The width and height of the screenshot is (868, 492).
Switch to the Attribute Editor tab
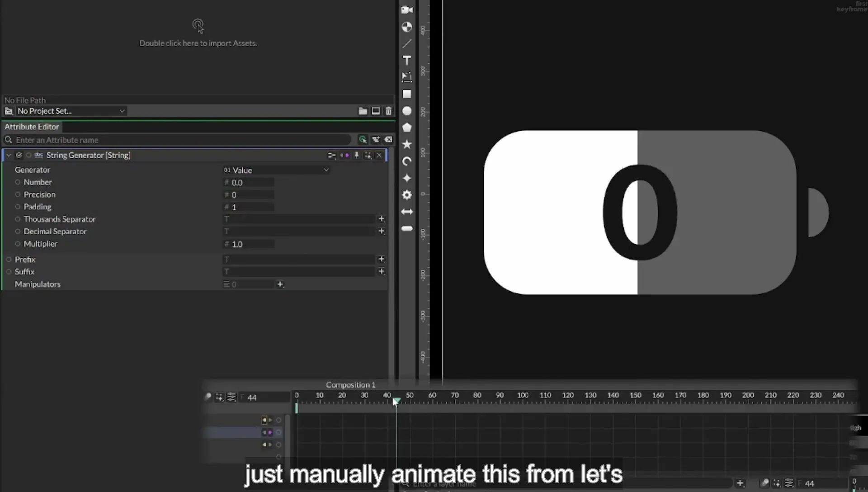[32, 127]
